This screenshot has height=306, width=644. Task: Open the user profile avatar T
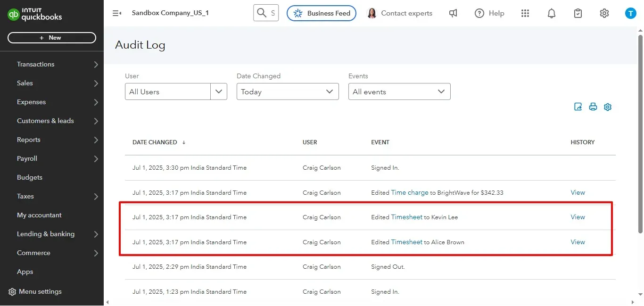coord(631,13)
